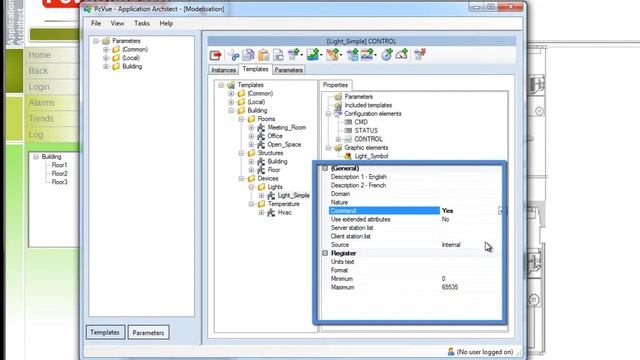Expand the Hvac template node
The height and width of the screenshot is (360, 640).
(x=261, y=213)
